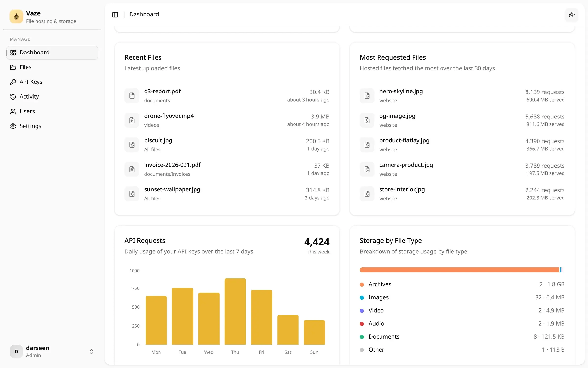Click the image icon for hero-skyline.jpg
588x368 pixels.
pyautogui.click(x=367, y=96)
